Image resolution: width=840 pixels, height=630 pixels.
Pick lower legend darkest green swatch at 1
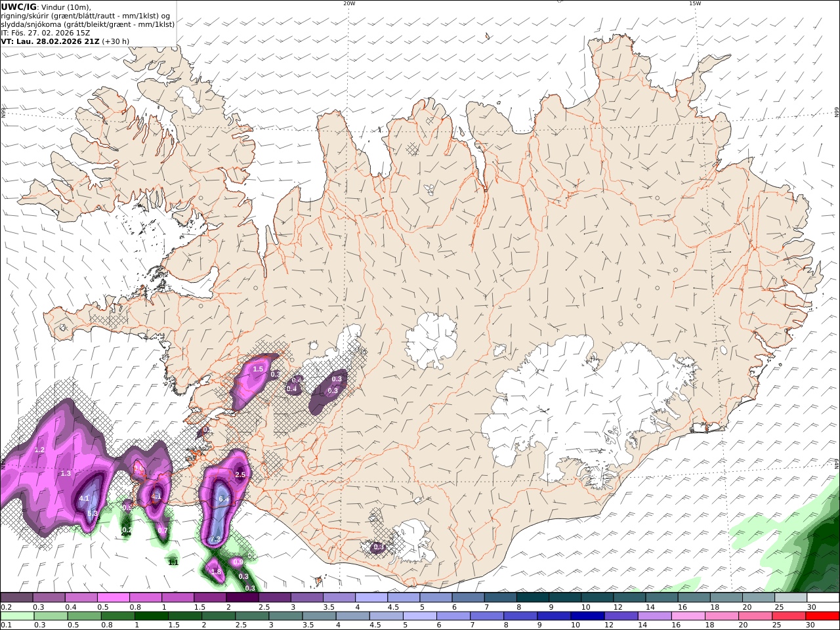click(x=152, y=616)
